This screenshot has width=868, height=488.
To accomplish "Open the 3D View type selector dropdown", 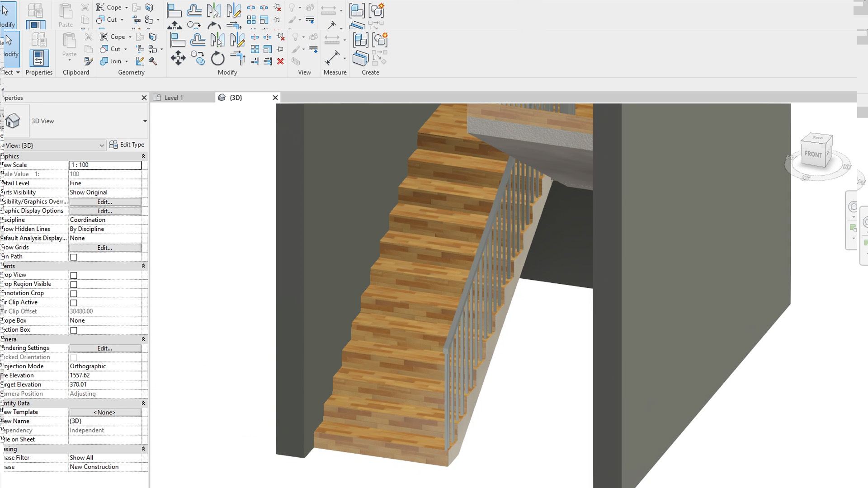I will pos(145,121).
